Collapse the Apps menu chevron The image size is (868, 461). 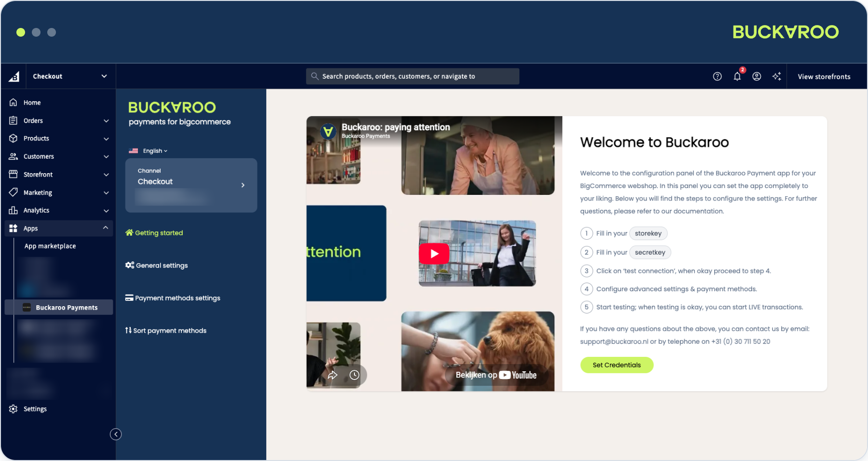coord(106,228)
